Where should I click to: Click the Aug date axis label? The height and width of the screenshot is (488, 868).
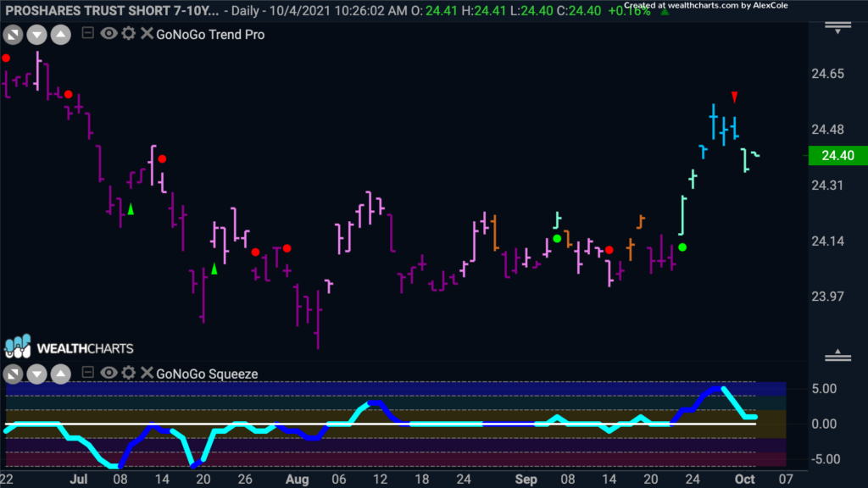(x=298, y=480)
